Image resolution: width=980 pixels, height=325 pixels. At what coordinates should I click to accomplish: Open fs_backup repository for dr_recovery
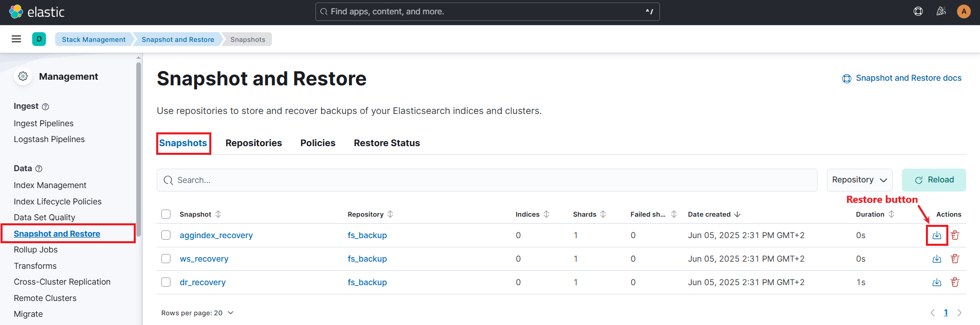pyautogui.click(x=367, y=282)
